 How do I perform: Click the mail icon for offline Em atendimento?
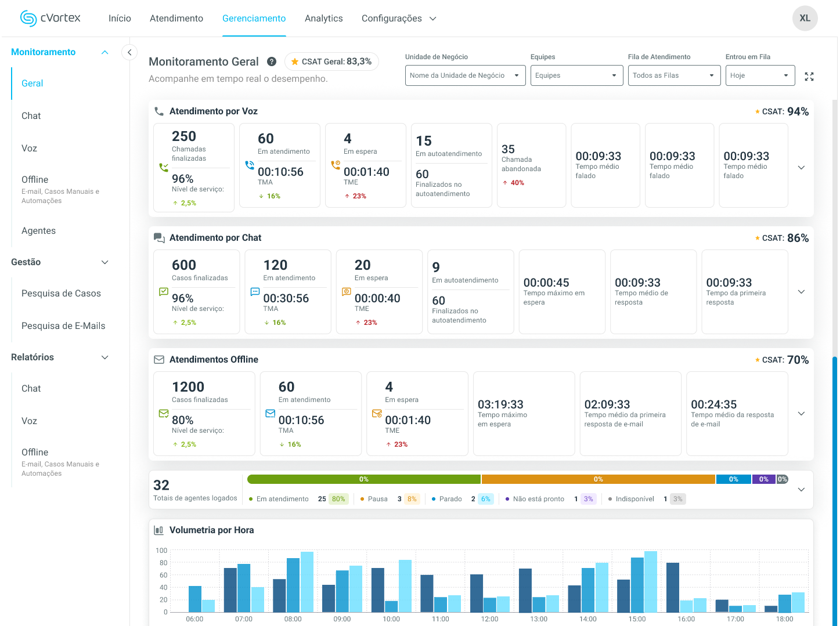point(271,413)
